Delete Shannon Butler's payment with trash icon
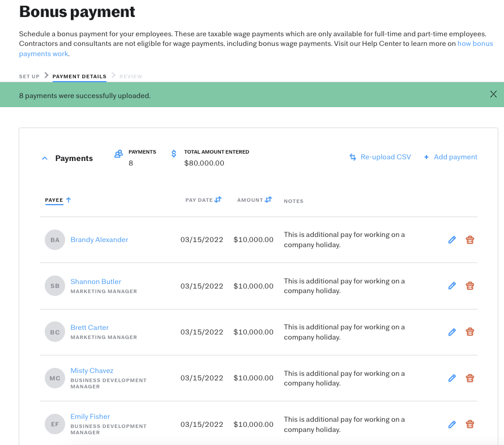Viewport: 504px width, 445px height. point(469,286)
